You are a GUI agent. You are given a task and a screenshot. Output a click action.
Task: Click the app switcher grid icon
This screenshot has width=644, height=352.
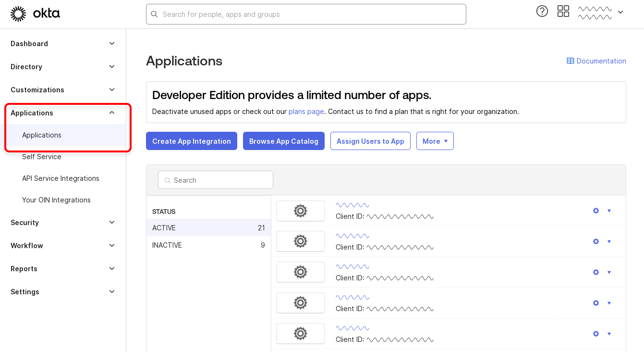pos(563,11)
